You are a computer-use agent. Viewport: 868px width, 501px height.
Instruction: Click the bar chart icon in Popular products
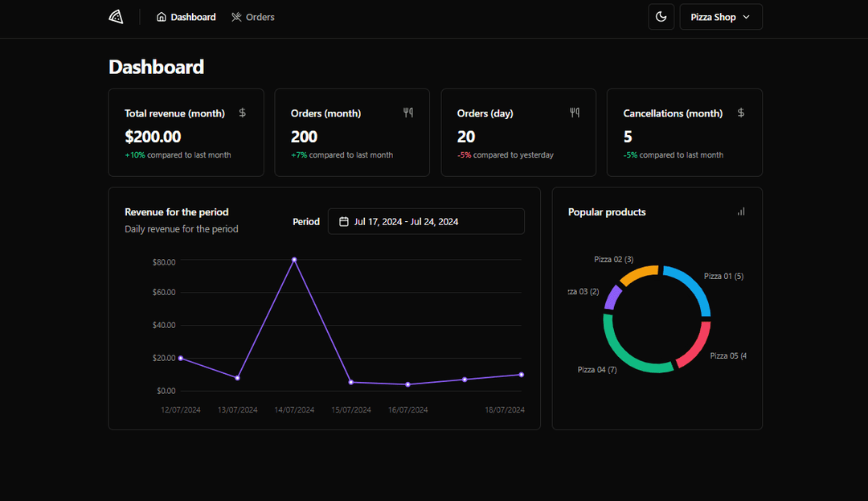(x=741, y=211)
